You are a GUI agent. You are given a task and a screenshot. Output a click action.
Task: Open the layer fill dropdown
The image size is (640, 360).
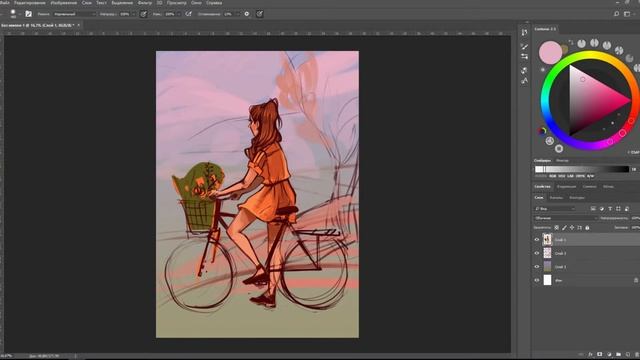coord(636,227)
